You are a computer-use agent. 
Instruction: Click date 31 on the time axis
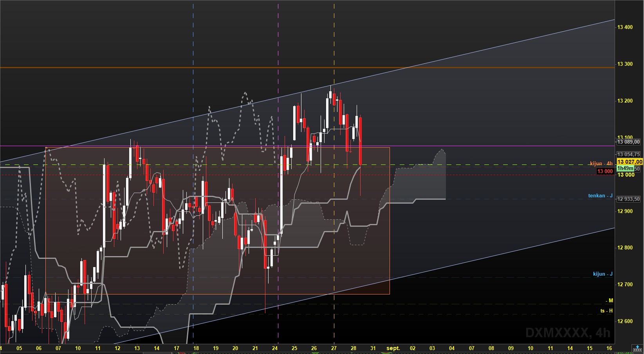[373, 348]
